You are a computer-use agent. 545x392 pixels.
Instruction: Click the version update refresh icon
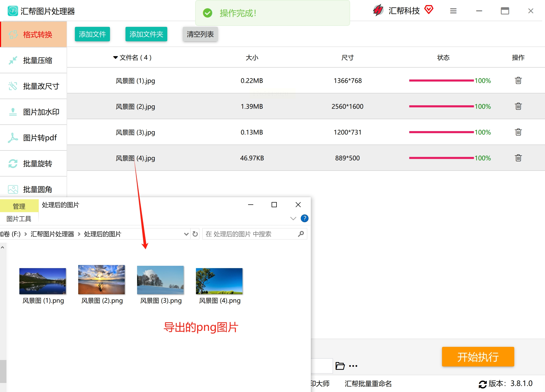coord(483,384)
